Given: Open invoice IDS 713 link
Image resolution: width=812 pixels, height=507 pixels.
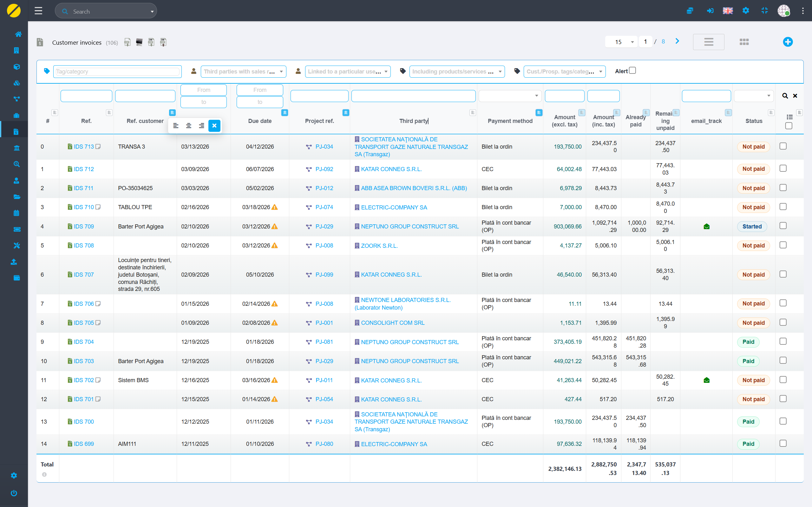Looking at the screenshot, I should 83,146.
